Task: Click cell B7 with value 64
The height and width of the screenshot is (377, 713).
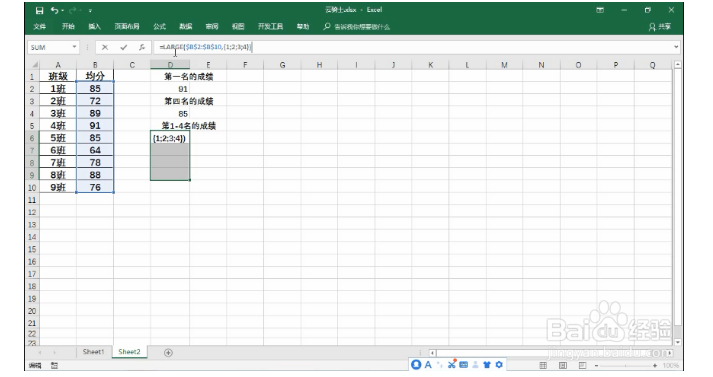Action: point(95,150)
